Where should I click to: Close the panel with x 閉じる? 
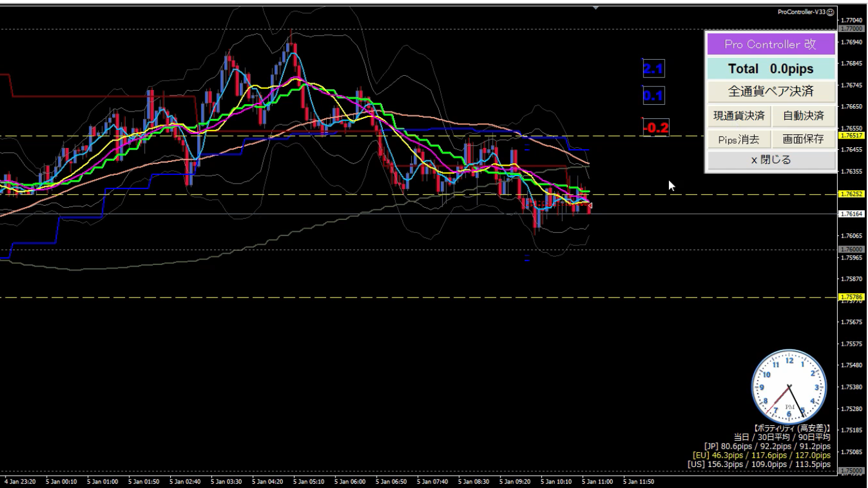(771, 160)
